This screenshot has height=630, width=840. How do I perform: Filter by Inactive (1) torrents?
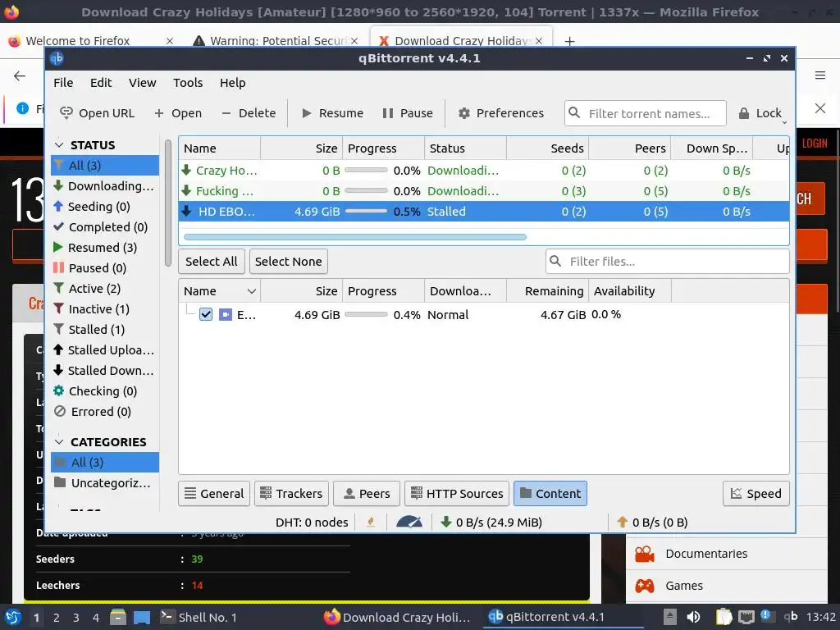click(x=105, y=309)
